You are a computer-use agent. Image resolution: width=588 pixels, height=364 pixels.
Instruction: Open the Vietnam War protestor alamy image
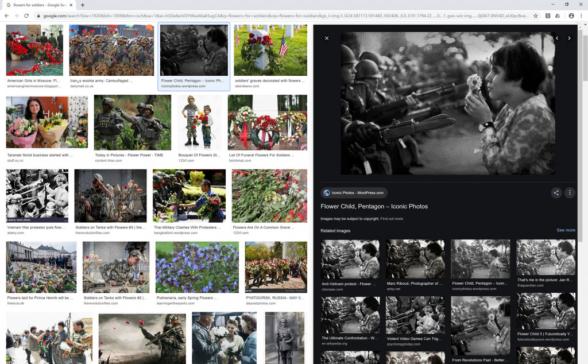coord(37,196)
